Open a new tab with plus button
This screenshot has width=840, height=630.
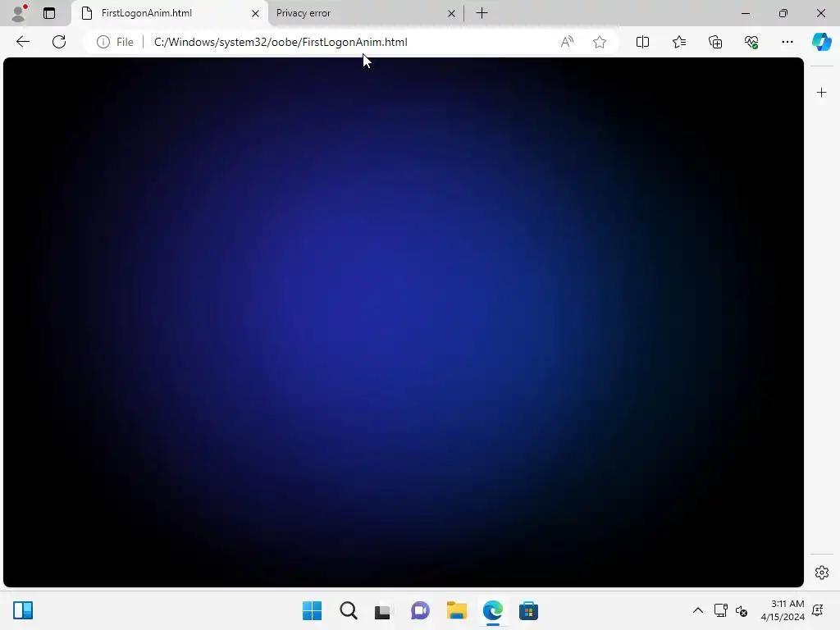coord(482,13)
